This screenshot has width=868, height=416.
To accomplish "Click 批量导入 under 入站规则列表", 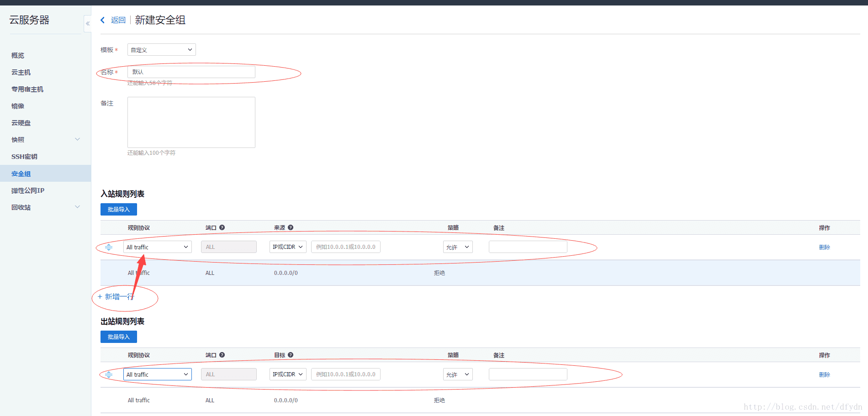I will (x=119, y=209).
